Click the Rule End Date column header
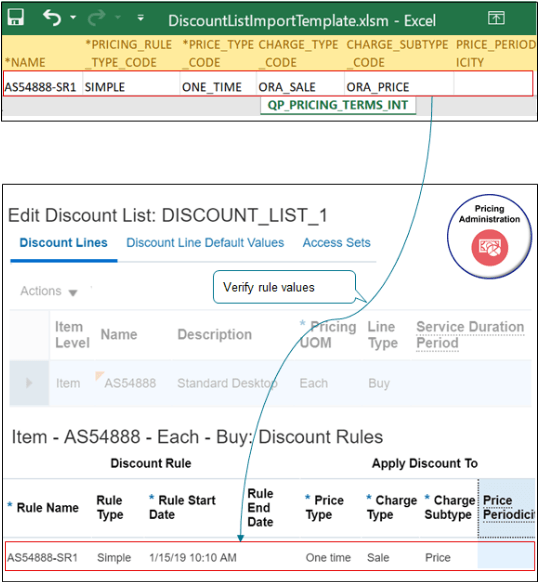554x583 pixels. (x=261, y=508)
